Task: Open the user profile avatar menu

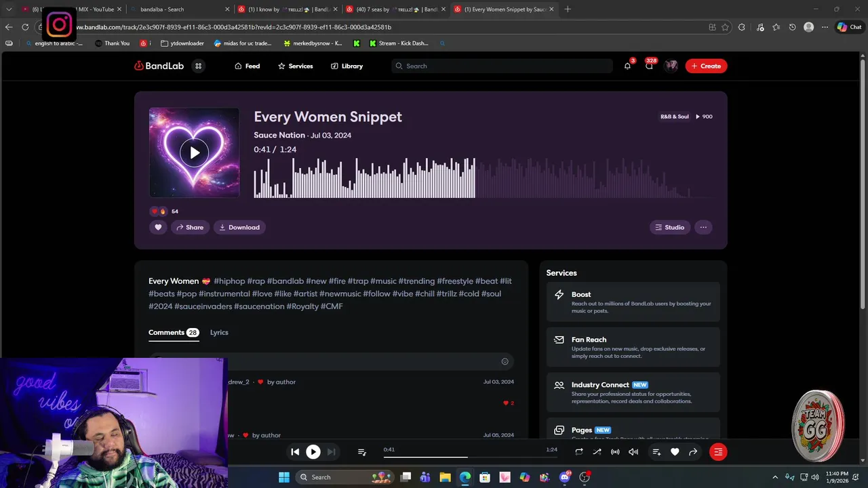Action: pyautogui.click(x=671, y=66)
